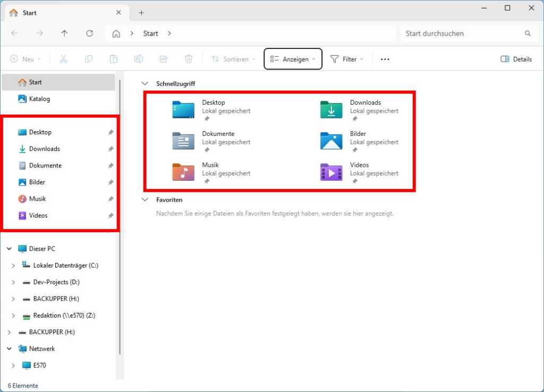
Task: Toggle the Details pane
Action: pos(515,59)
